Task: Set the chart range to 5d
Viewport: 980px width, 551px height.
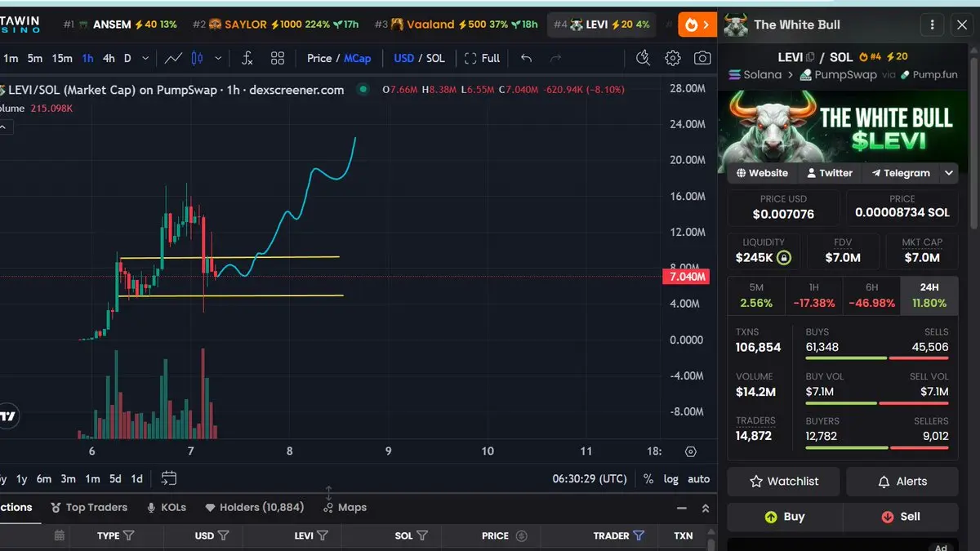Action: coord(115,479)
